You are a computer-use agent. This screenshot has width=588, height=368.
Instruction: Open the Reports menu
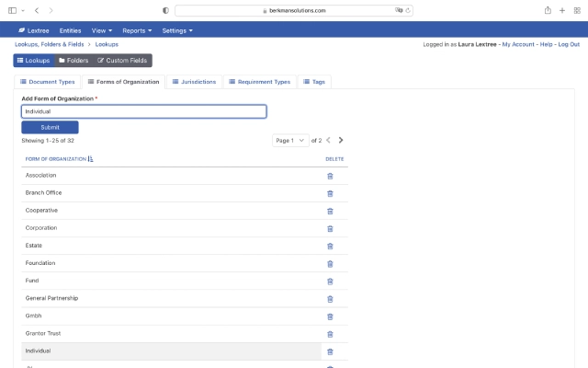[x=137, y=30]
